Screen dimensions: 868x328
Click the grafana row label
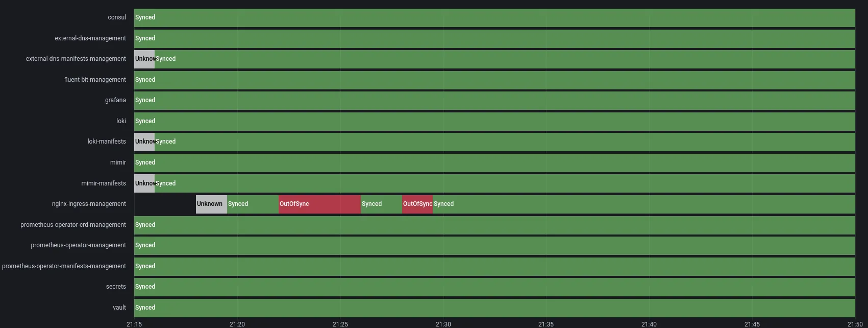pos(115,100)
